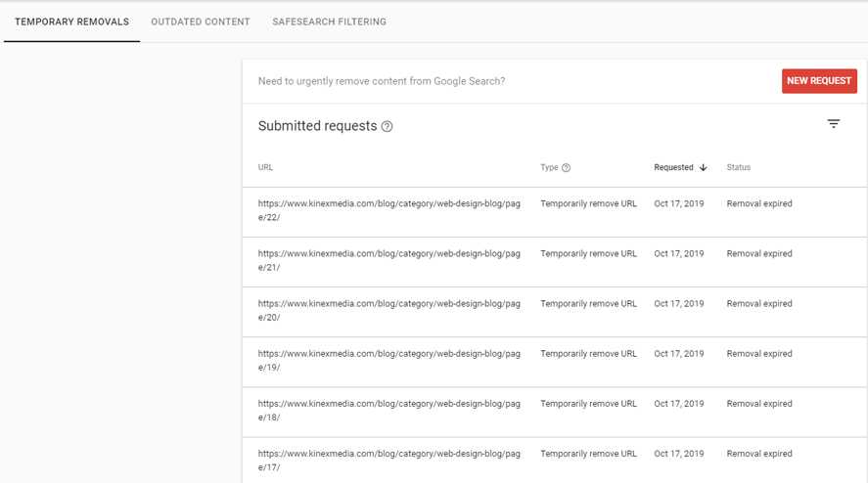This screenshot has width=868, height=483.
Task: Click Temporarily remove URL in page/22 row
Action: 588,203
